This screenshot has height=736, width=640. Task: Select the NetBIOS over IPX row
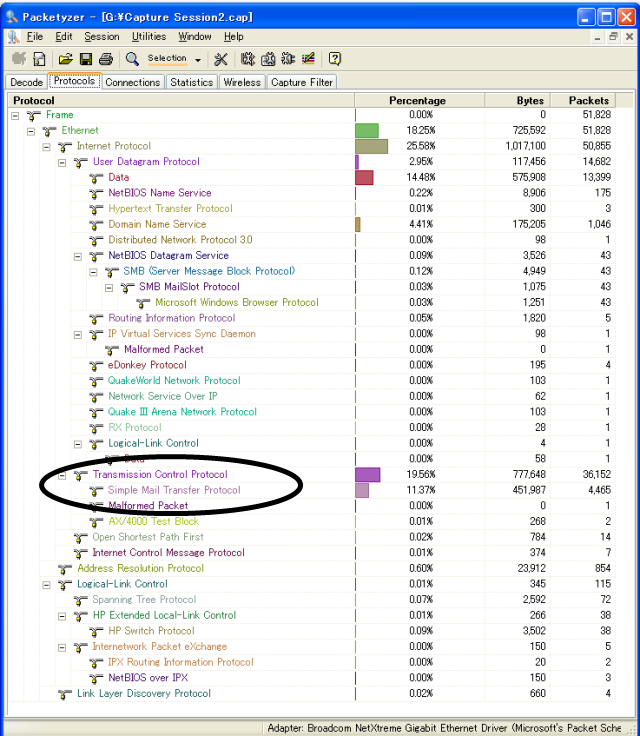312,678
